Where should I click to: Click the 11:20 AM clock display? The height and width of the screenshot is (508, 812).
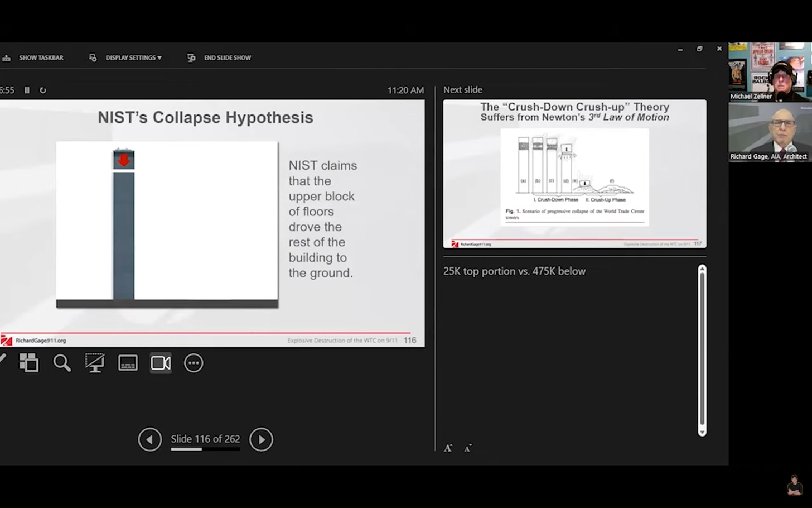[405, 90]
